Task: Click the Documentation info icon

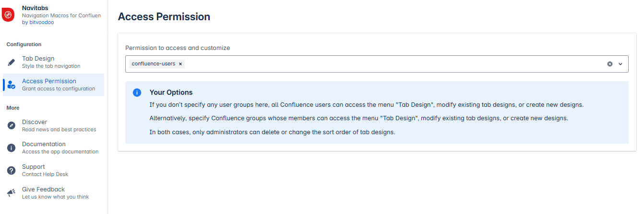Action: click(12, 148)
